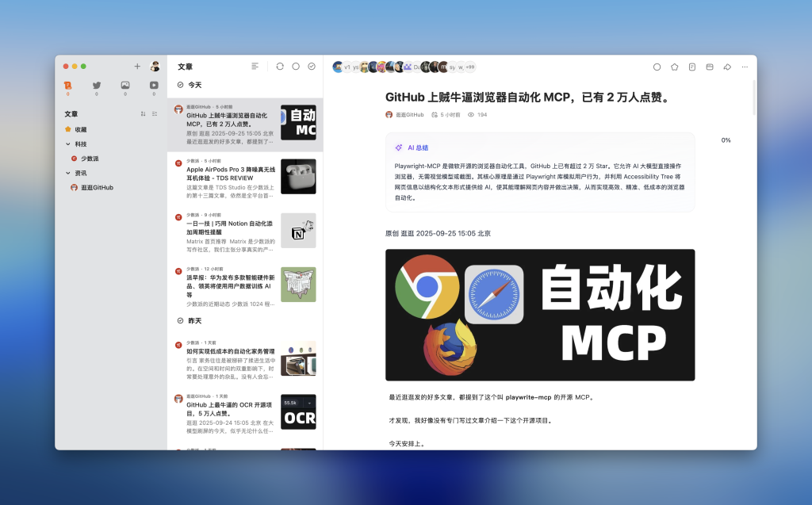Open GitHub 浏览器自动化 MCP article entry
Image resolution: width=812 pixels, height=505 pixels.
coord(245,124)
